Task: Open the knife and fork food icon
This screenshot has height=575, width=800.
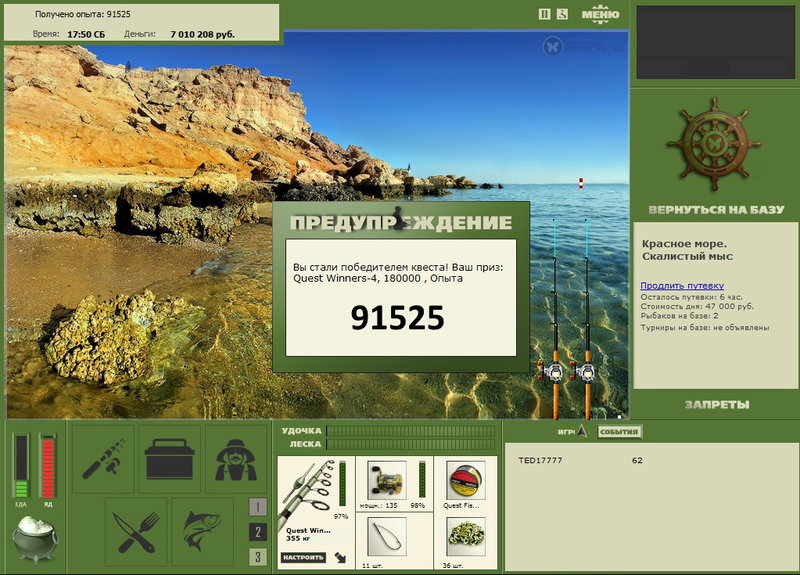Action: (135, 527)
